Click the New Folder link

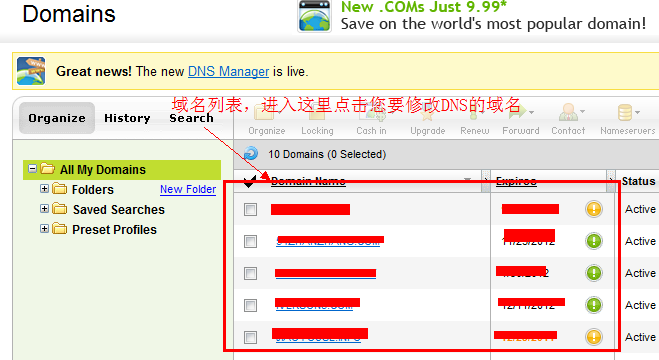point(188,189)
